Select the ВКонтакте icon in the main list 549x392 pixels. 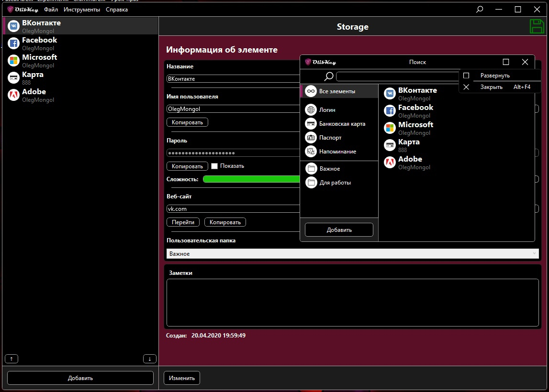click(x=14, y=26)
